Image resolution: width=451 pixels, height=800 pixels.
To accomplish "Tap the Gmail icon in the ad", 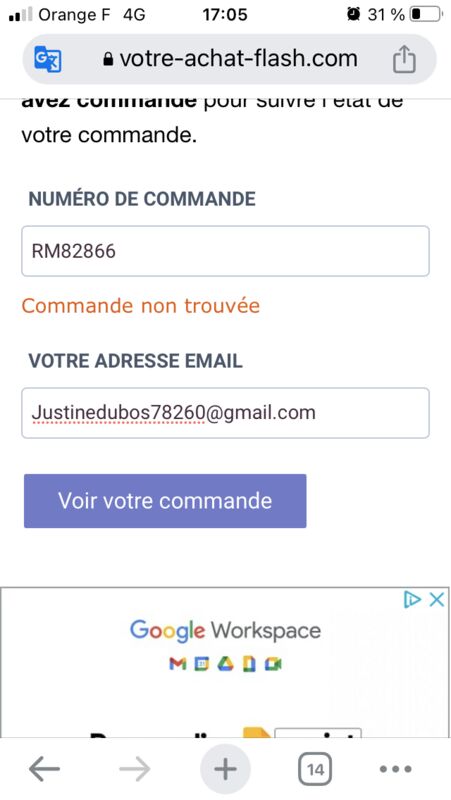I will tap(177, 664).
